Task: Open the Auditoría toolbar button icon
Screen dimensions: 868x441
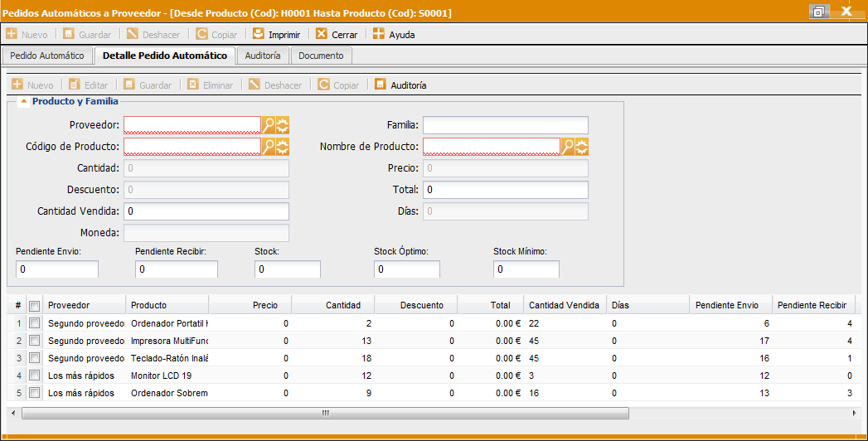Action: [381, 84]
